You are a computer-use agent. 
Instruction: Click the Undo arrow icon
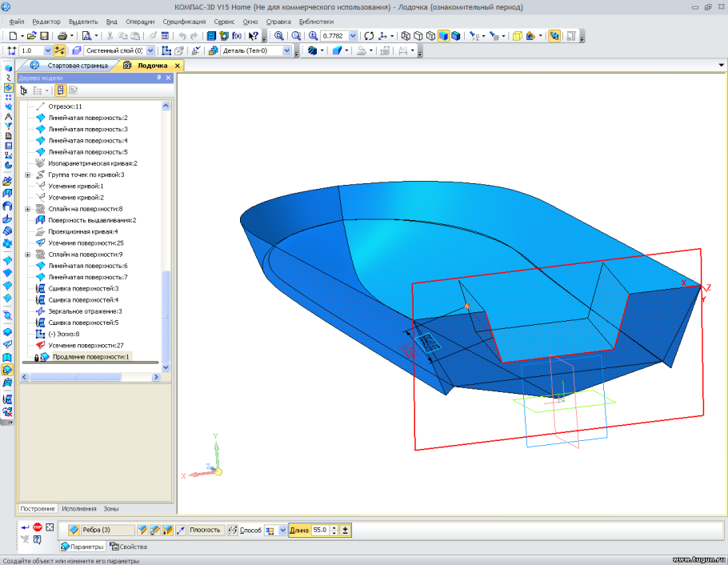click(182, 36)
